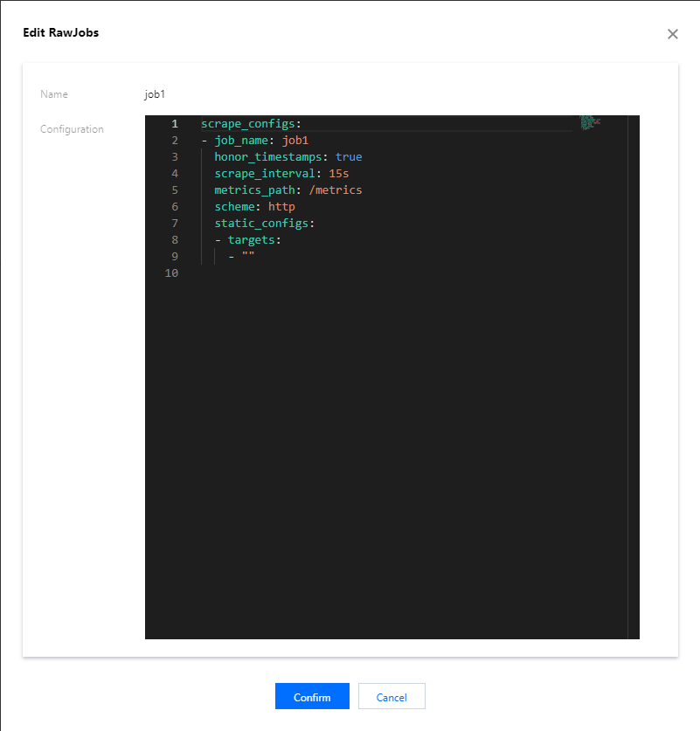700x731 pixels.
Task: Click the targets line in editor
Action: coord(248,239)
